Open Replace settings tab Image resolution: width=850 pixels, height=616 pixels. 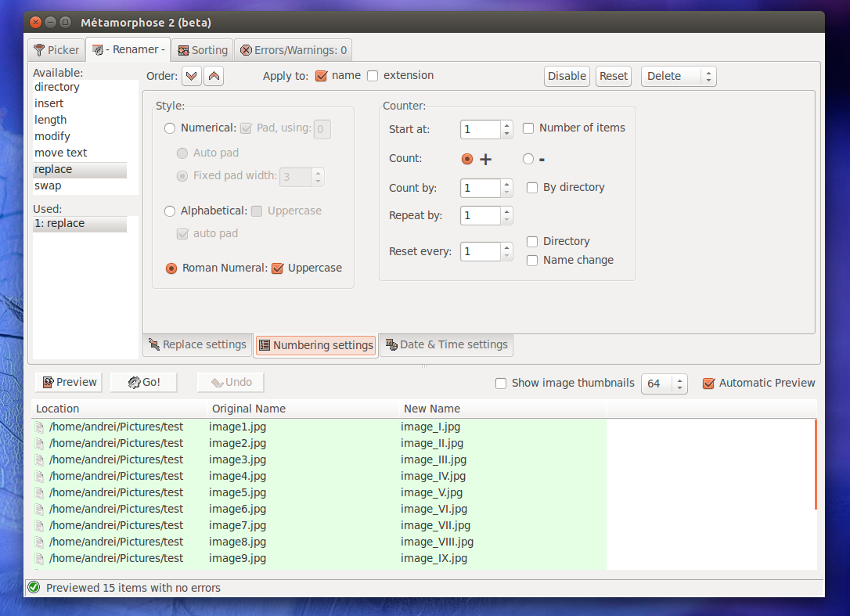[x=198, y=344]
